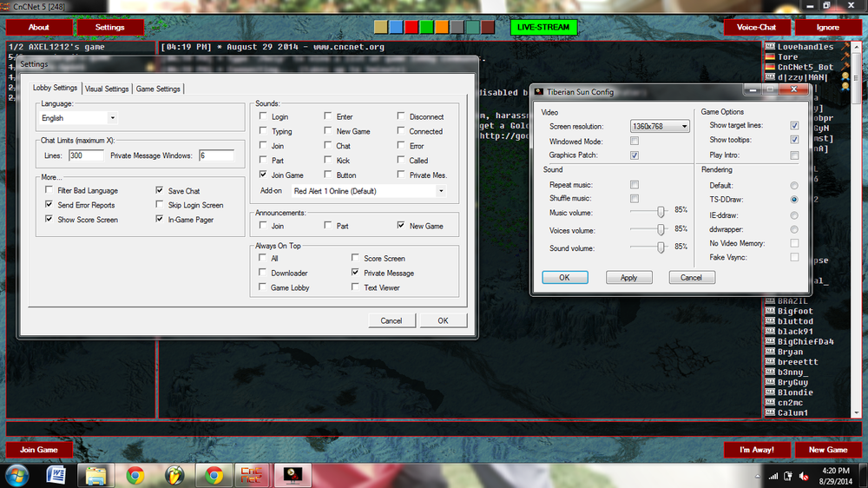The image size is (868, 488).
Task: Uncheck Save Chat option
Action: (x=160, y=190)
